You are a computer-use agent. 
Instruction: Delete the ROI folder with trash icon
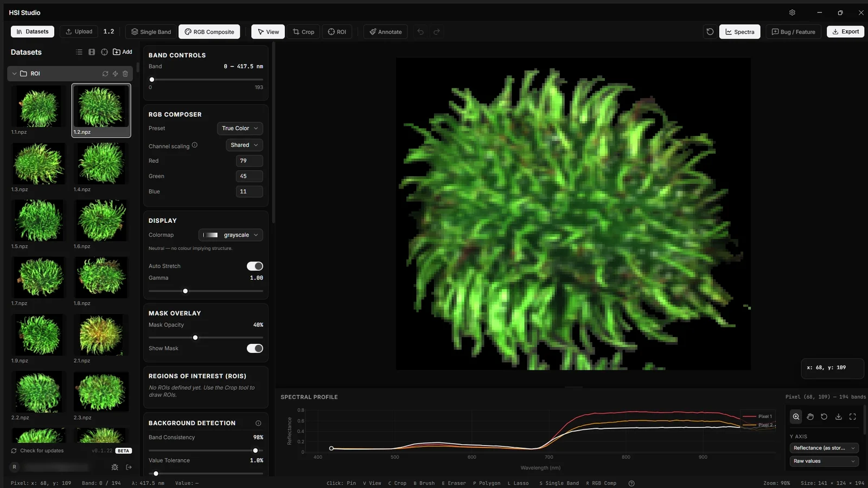click(x=125, y=74)
